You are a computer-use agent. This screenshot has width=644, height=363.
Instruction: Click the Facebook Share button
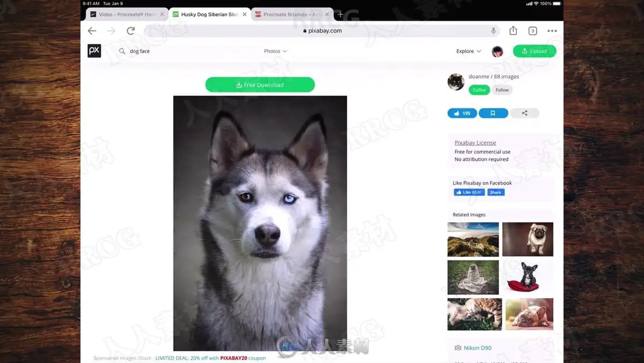coord(496,192)
